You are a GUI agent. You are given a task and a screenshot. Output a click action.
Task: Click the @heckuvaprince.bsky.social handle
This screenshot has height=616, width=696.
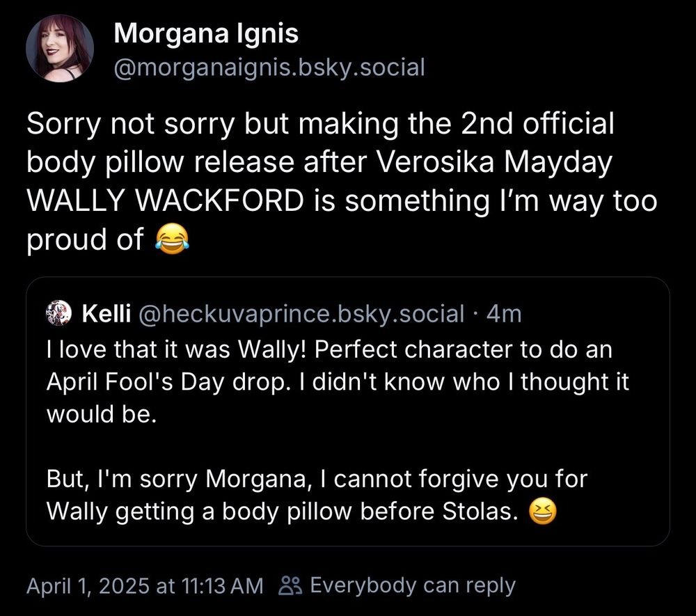(301, 315)
